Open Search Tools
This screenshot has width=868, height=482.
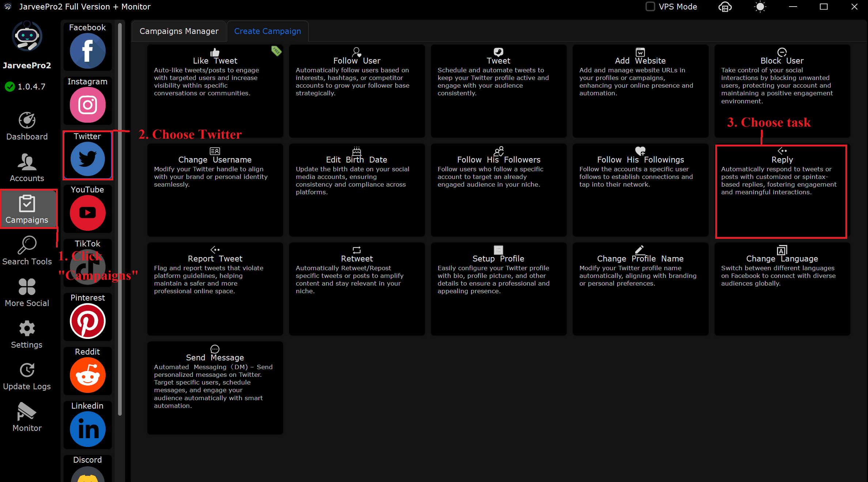pyautogui.click(x=27, y=251)
